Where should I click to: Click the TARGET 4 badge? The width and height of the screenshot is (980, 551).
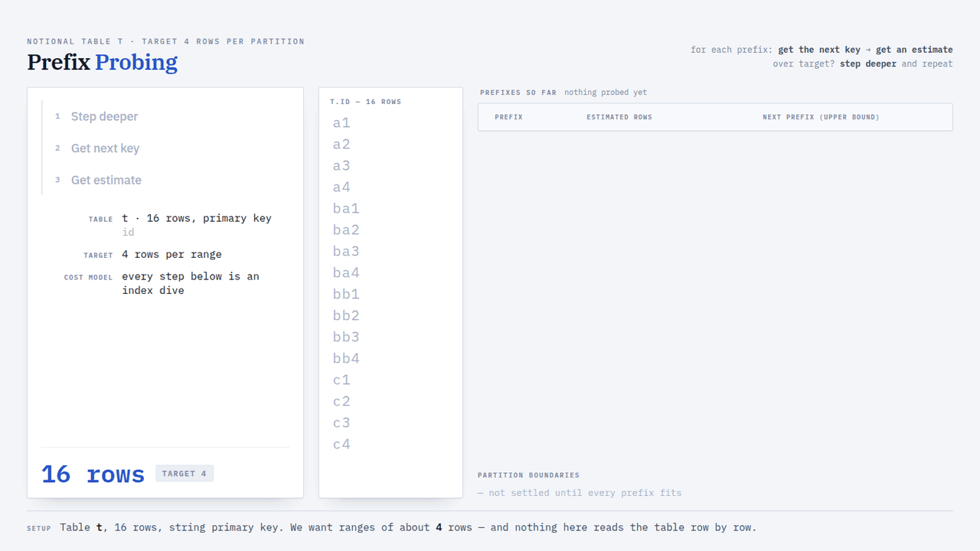pyautogui.click(x=185, y=474)
